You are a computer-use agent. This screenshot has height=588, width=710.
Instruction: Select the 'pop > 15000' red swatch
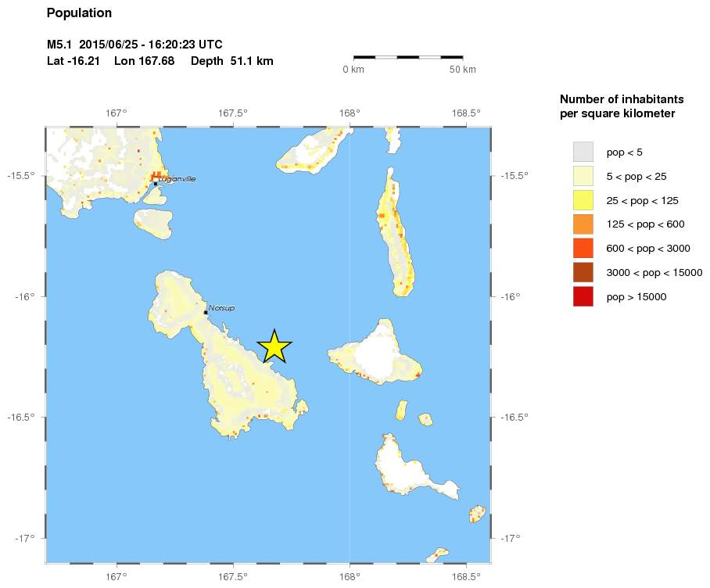click(583, 296)
